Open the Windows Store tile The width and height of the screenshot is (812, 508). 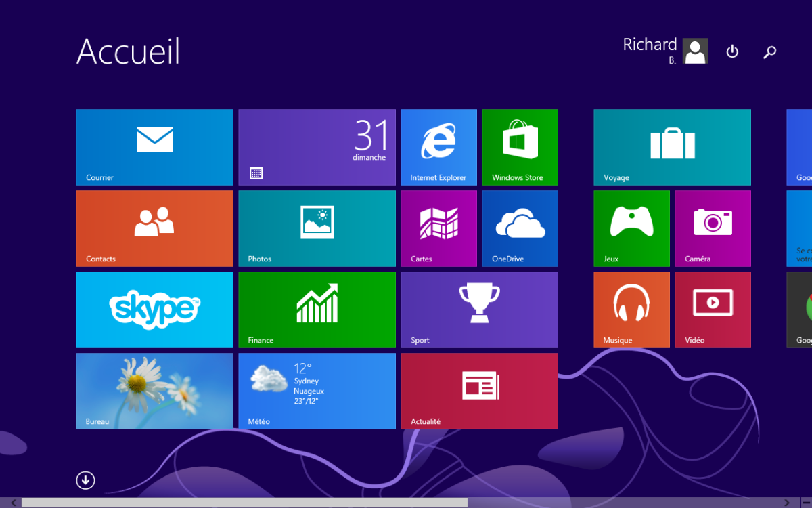click(x=520, y=147)
